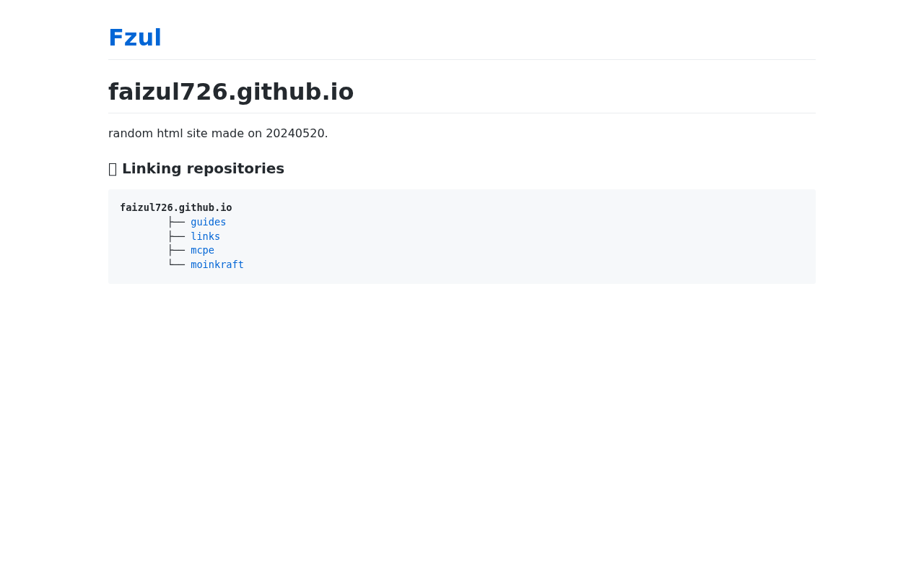Click the bold faizul726.github.io tree root
Screen dimensions: 924x578
click(x=176, y=207)
